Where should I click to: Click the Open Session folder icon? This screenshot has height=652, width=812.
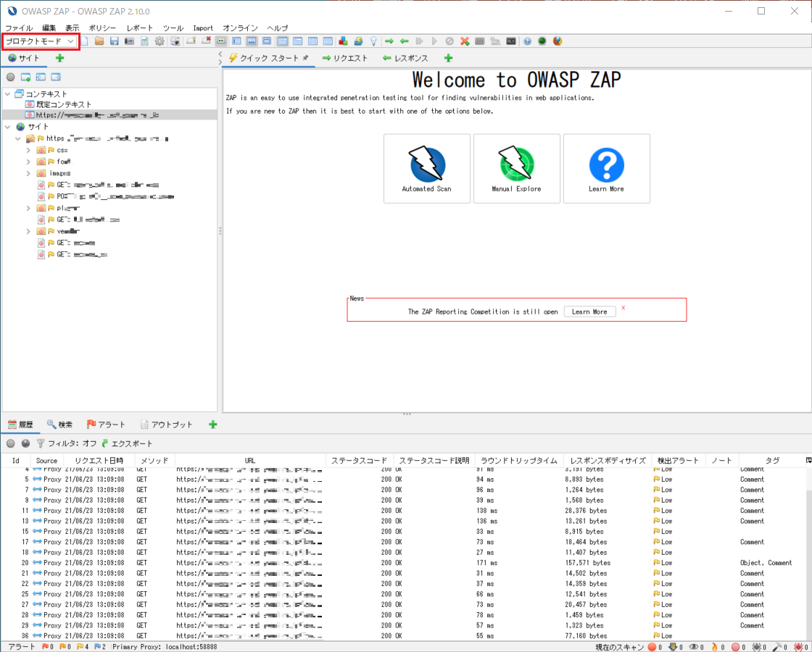pyautogui.click(x=99, y=41)
